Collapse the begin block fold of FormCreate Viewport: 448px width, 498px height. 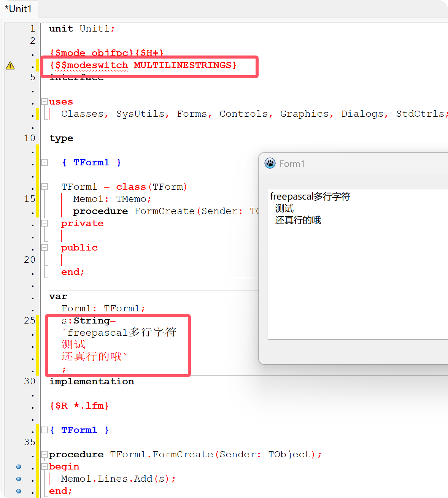click(x=44, y=466)
